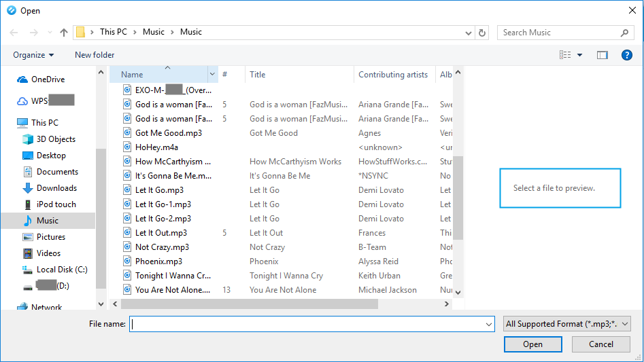Open OneDrive from the sidebar
The image size is (644, 362).
(48, 79)
